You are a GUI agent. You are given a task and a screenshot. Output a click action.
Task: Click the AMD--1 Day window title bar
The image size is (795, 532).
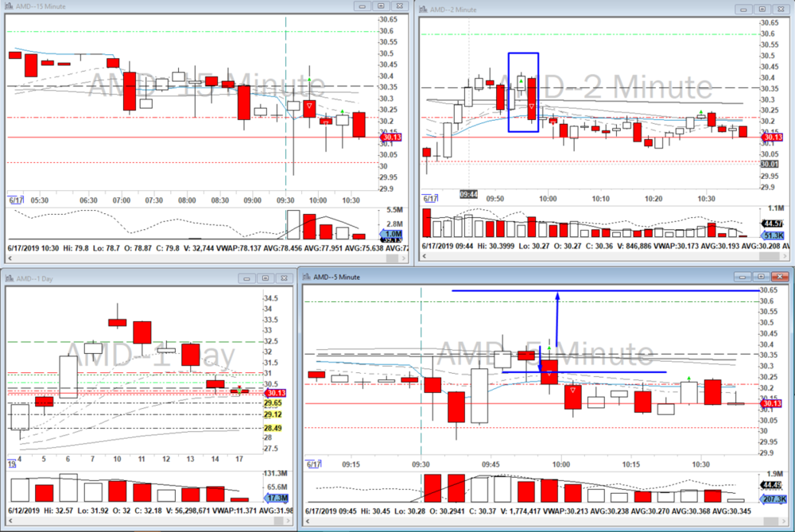[119, 278]
